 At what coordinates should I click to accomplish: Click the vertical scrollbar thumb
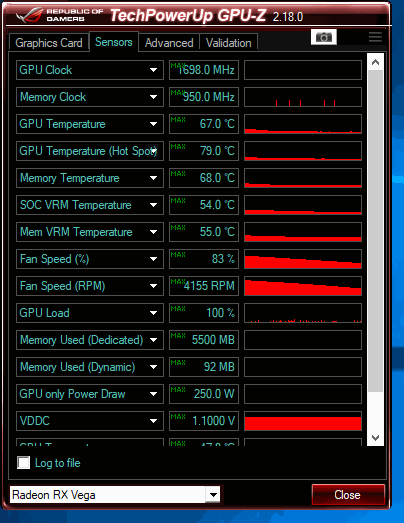(x=375, y=231)
